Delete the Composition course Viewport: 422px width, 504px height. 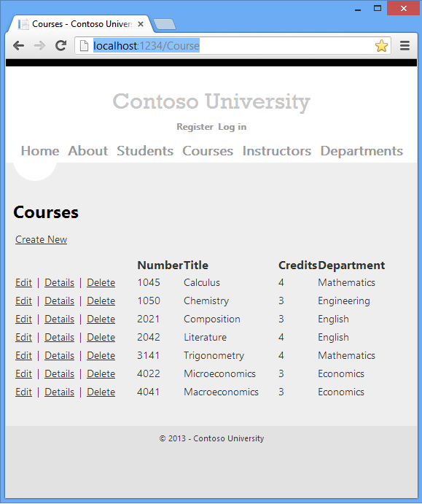point(101,319)
